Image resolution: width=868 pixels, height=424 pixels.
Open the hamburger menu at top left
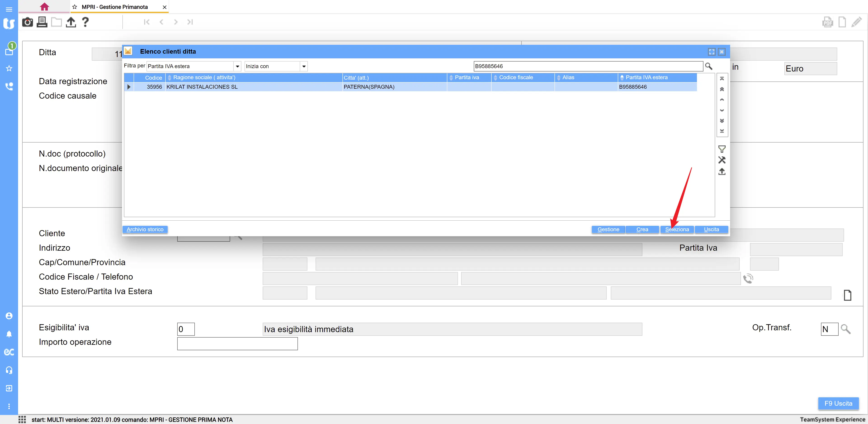tap(9, 10)
